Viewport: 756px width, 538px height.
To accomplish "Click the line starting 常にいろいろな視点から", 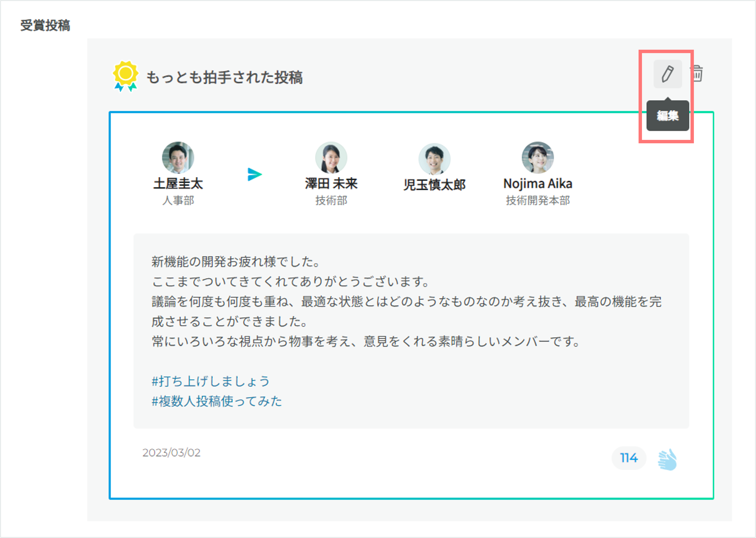I will coord(366,341).
